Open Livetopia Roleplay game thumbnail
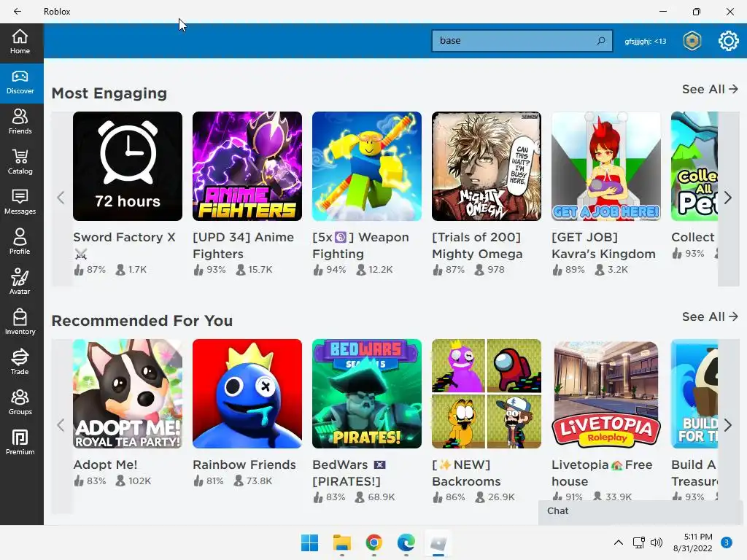747x560 pixels. tap(606, 394)
